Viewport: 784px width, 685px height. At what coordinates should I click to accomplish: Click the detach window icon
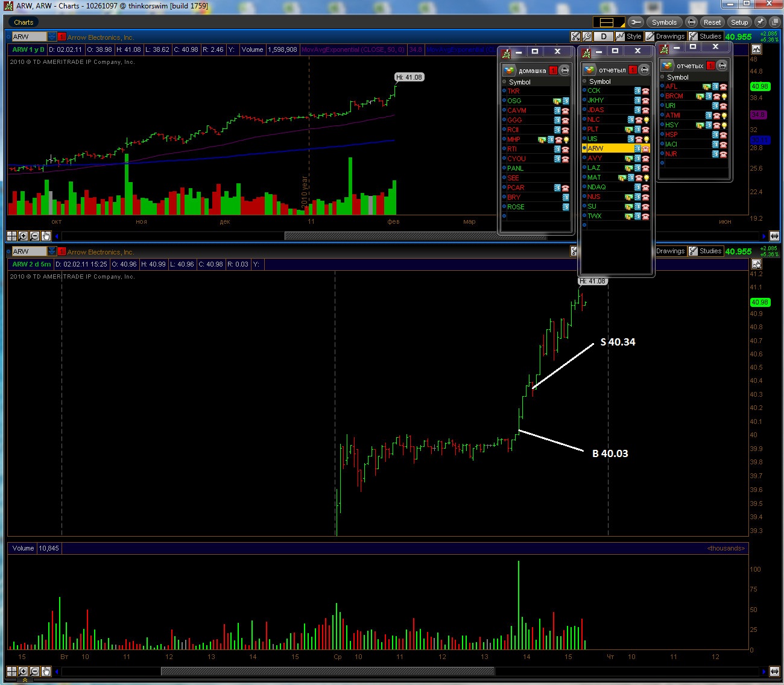pos(774,22)
